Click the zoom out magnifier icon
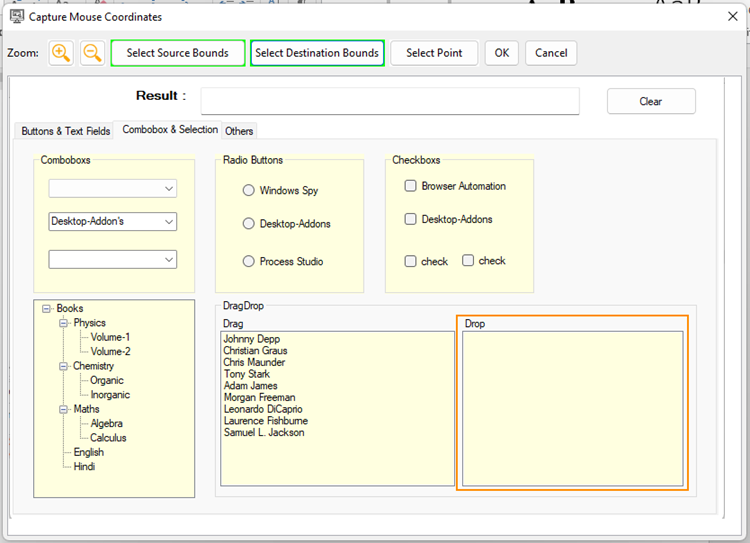This screenshot has width=750, height=543. [92, 53]
